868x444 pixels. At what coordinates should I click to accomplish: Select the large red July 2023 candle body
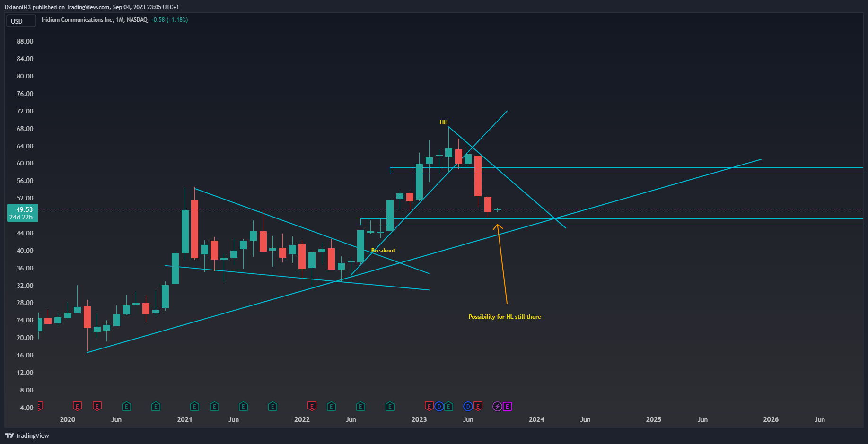[x=478, y=176]
